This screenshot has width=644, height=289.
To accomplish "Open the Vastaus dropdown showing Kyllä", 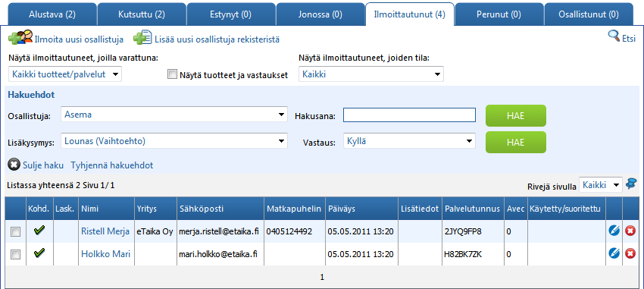I will (409, 141).
